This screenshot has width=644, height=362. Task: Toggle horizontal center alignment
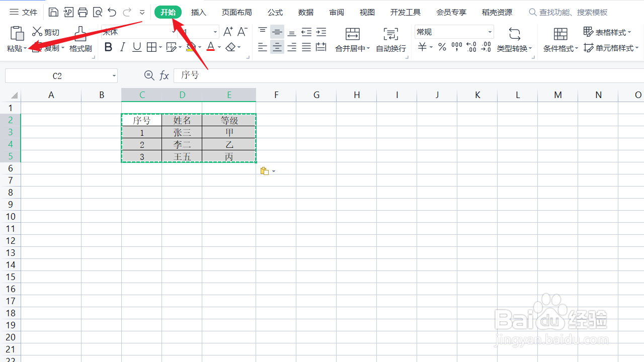tap(277, 47)
